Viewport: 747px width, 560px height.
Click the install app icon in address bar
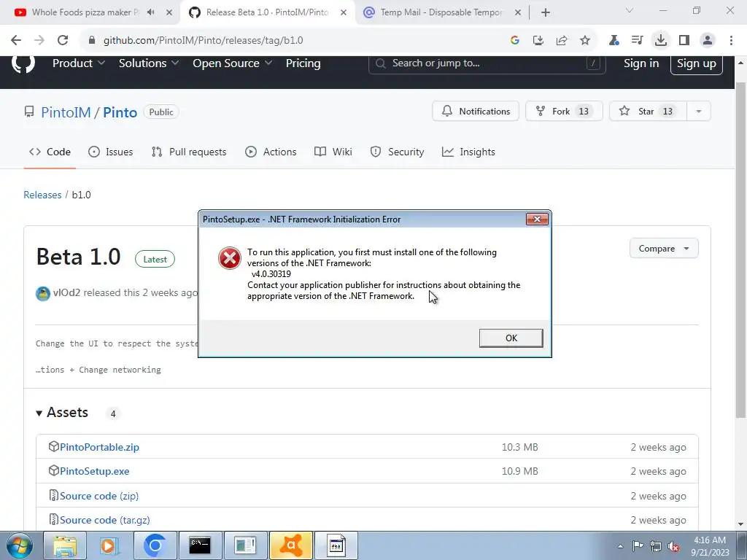tap(538, 41)
